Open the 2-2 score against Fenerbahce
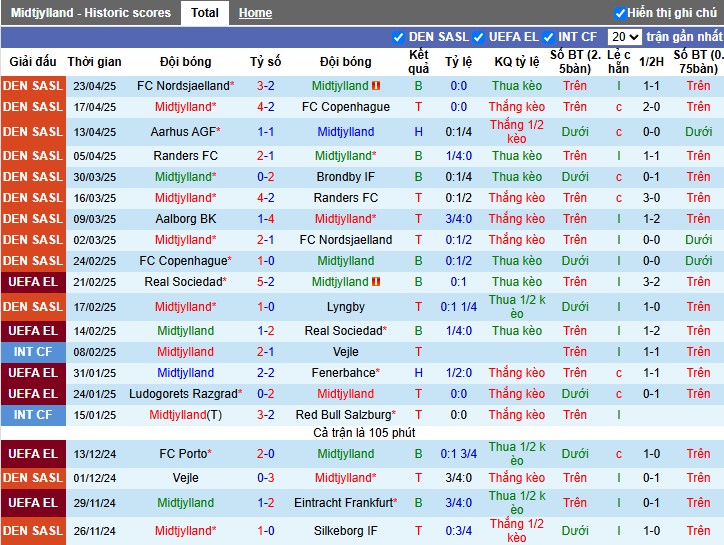The width and height of the screenshot is (724, 545). tap(265, 373)
